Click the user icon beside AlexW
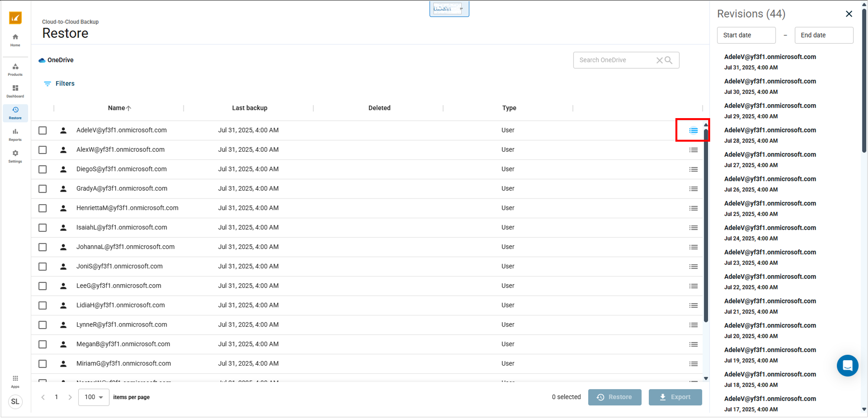The height and width of the screenshot is (420, 868). (63, 150)
